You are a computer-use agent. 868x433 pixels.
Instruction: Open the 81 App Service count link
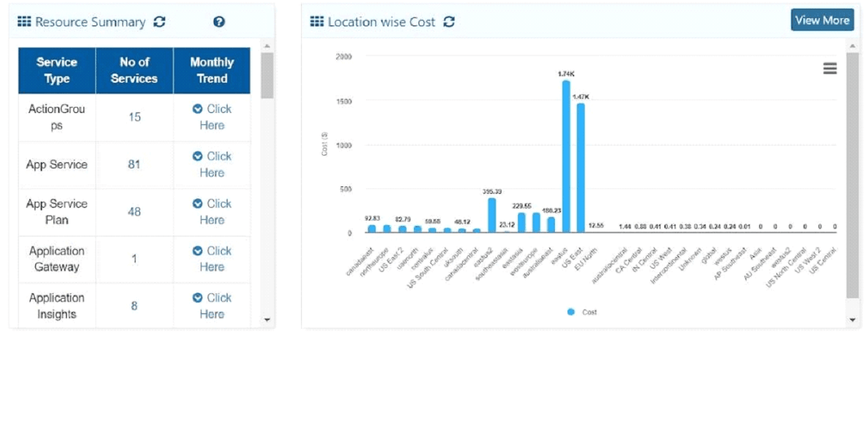tap(134, 164)
